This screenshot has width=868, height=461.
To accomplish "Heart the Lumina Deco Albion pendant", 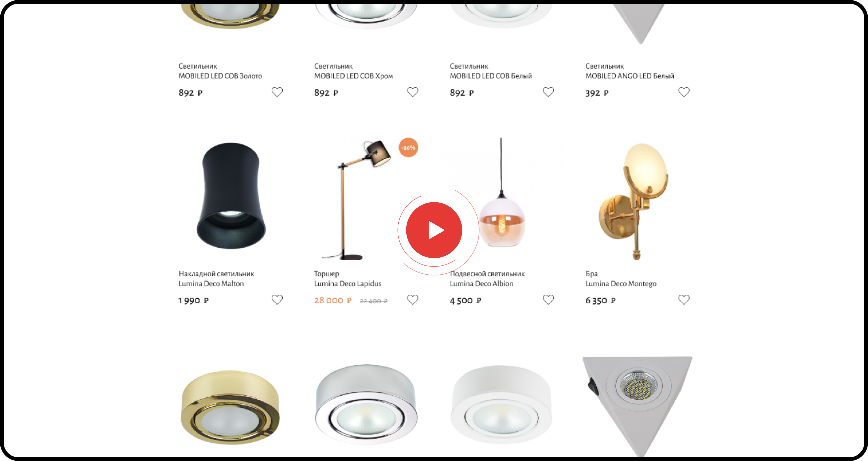I will (548, 299).
